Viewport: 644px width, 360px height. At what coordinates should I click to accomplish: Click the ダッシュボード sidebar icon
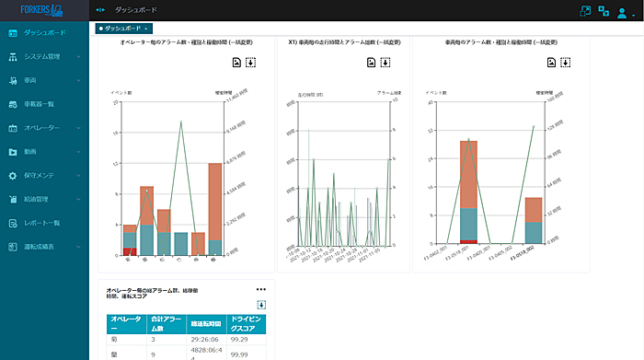click(13, 33)
